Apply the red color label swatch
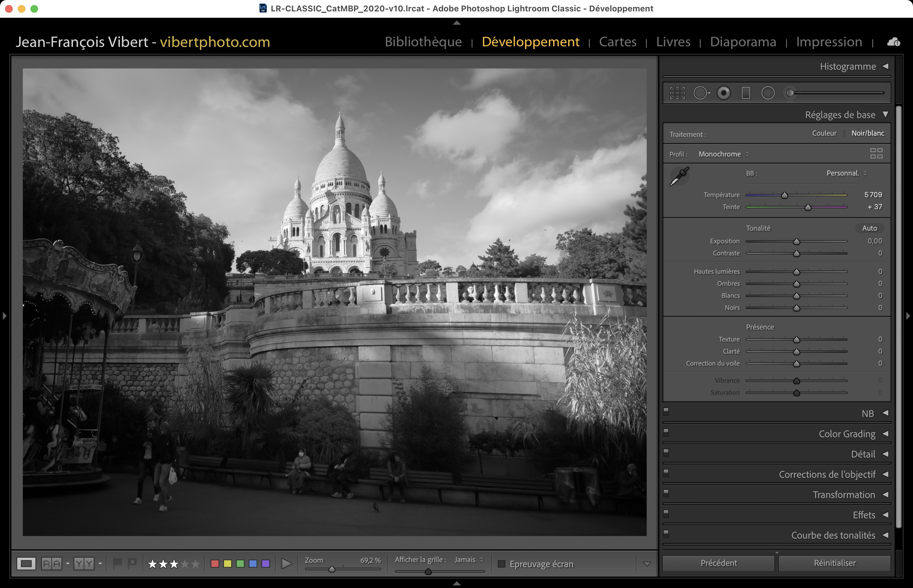This screenshot has width=913, height=588. (215, 564)
